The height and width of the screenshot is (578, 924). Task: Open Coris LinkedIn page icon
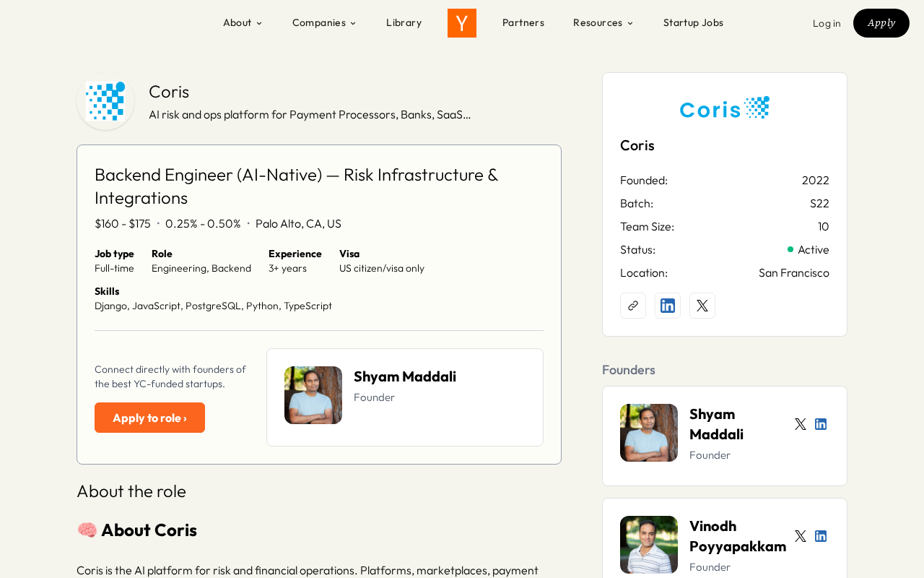(x=668, y=306)
